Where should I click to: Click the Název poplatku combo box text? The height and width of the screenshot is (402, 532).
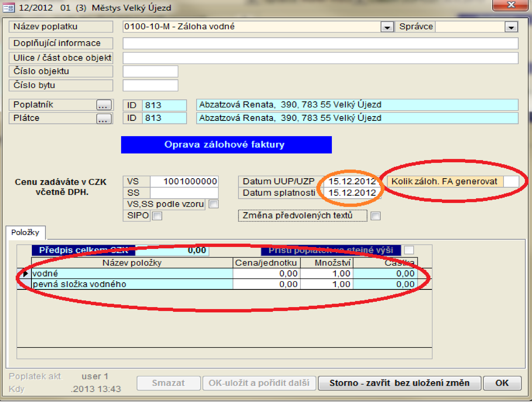(252, 27)
